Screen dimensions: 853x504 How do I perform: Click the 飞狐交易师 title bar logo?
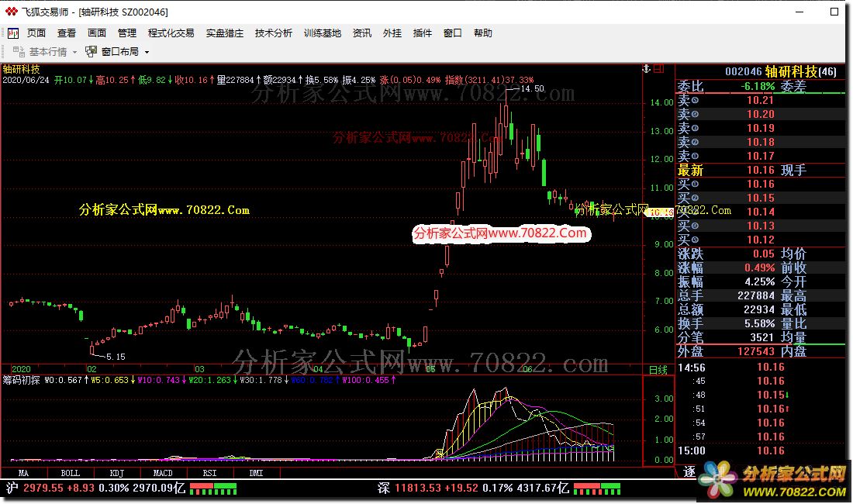point(12,12)
